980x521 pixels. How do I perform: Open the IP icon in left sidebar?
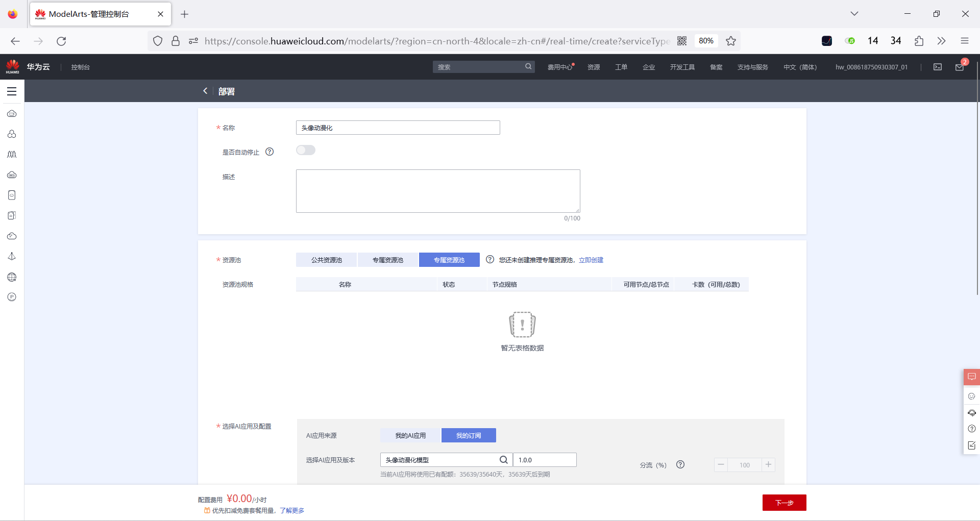point(12,297)
